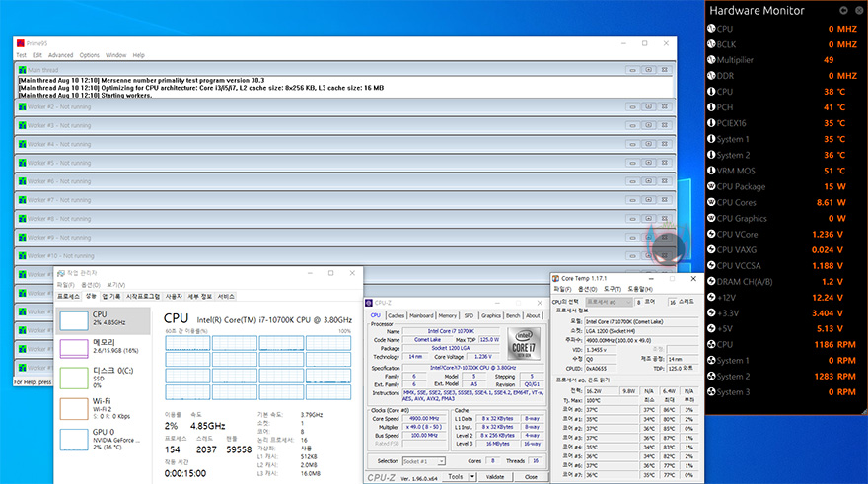Select the CPU item in Task Manager sidebar
The image size is (868, 484).
coord(104,320)
